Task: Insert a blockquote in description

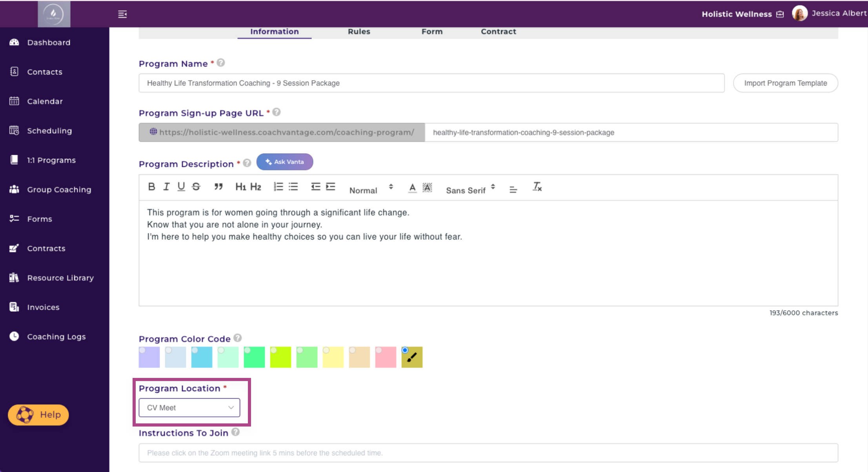Action: coord(218,187)
